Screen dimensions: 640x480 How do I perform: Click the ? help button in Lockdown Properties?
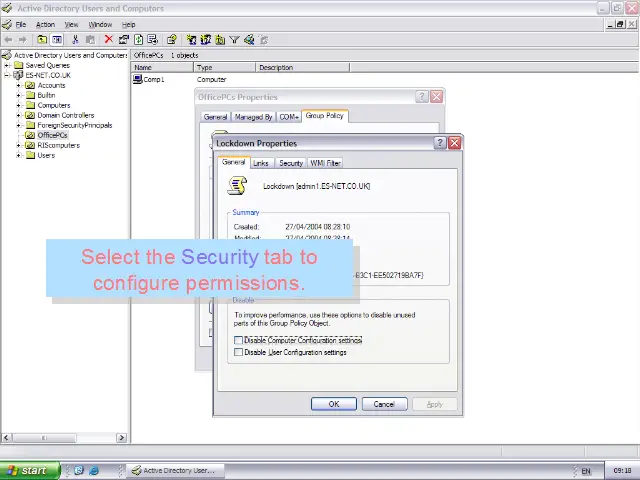pyautogui.click(x=440, y=142)
